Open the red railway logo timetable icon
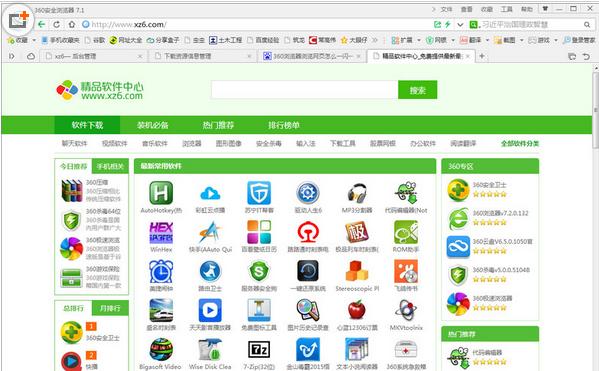The width and height of the screenshot is (599, 371). (308, 232)
